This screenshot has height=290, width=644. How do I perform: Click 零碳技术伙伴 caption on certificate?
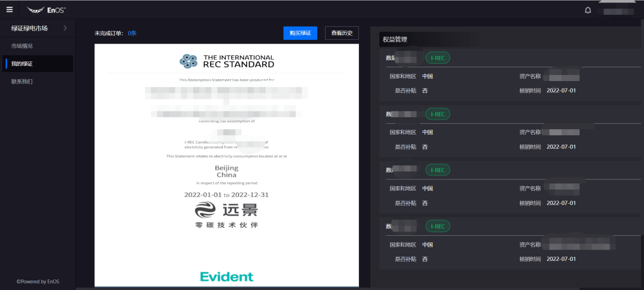(x=227, y=225)
